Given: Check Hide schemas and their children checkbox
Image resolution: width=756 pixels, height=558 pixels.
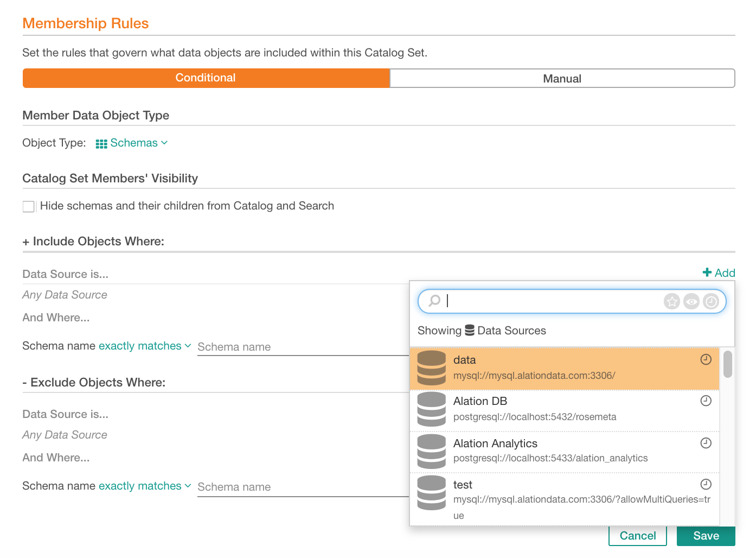Looking at the screenshot, I should point(29,206).
